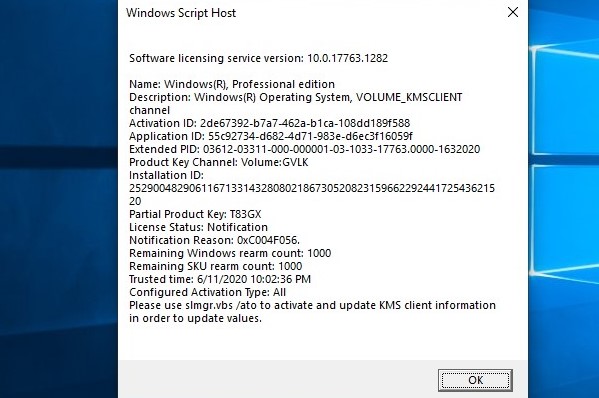Click the 'Installation ID:' label

pos(166,175)
